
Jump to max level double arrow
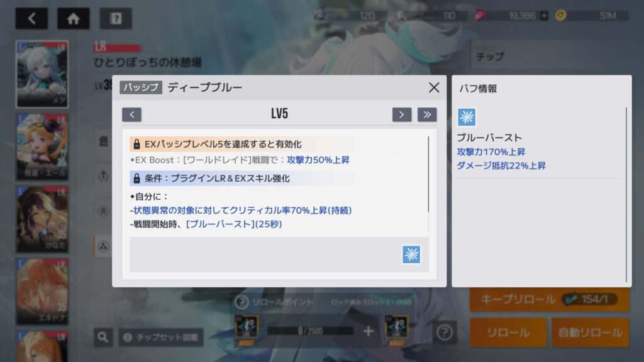pos(427,114)
